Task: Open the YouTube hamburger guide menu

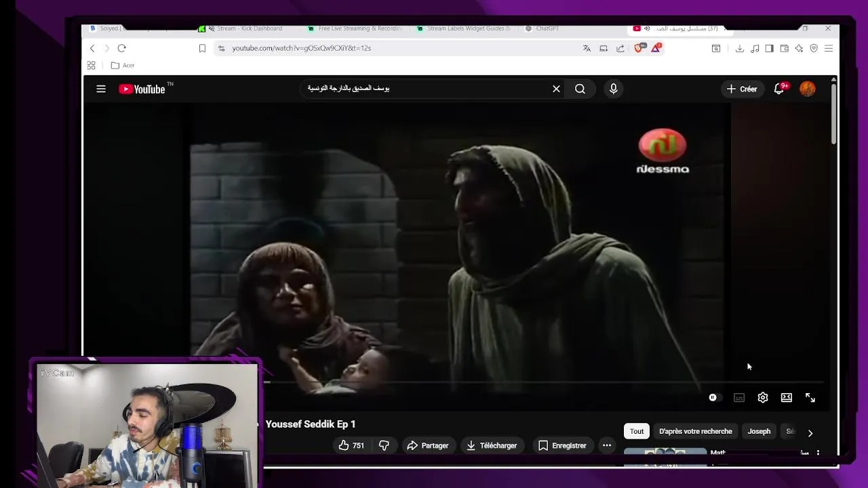Action: click(101, 89)
